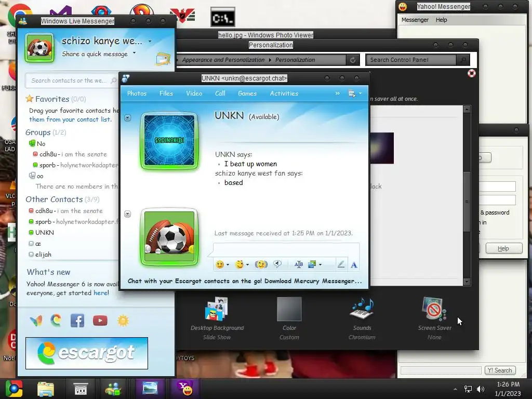This screenshot has width=532, height=399.
Task: Open the display name dropdown in Messenger
Action: pyautogui.click(x=150, y=41)
